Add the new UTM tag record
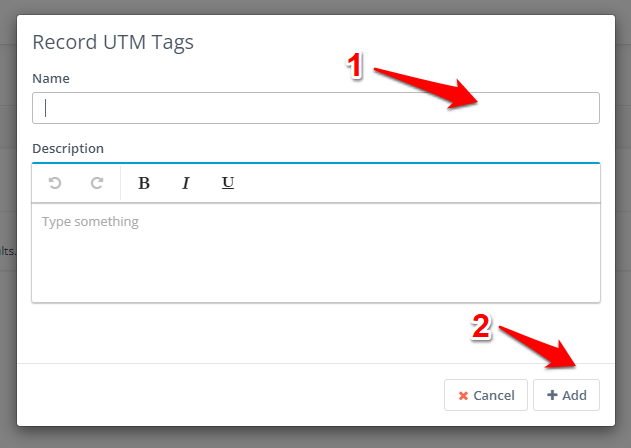 click(566, 395)
